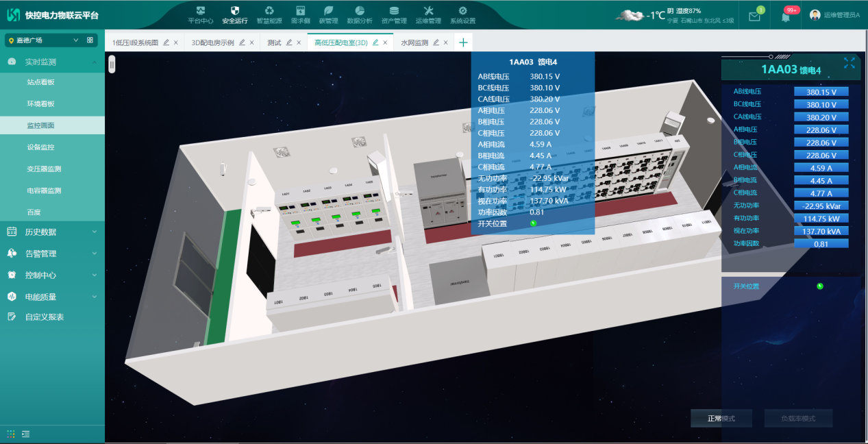Open 自定义报表 in the sidebar

[52, 317]
